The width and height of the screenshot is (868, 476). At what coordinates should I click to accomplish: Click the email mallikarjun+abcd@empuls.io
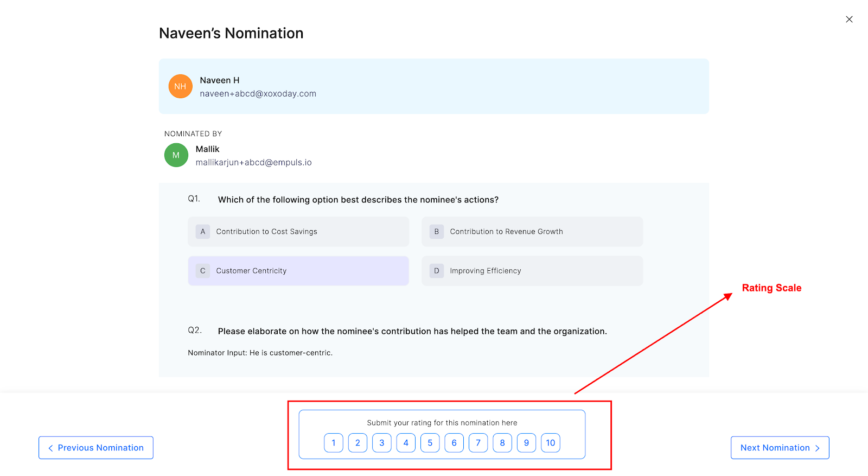(x=254, y=162)
